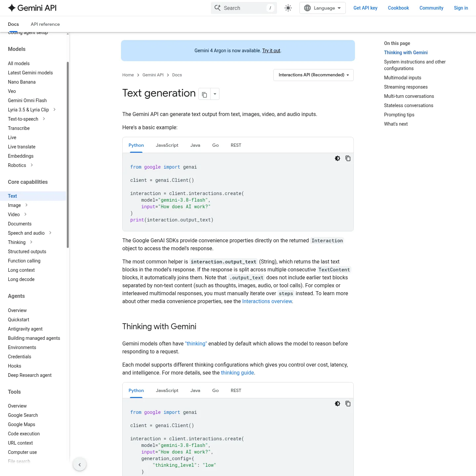Click the Sign in link
This screenshot has width=476, height=476.
click(461, 8)
